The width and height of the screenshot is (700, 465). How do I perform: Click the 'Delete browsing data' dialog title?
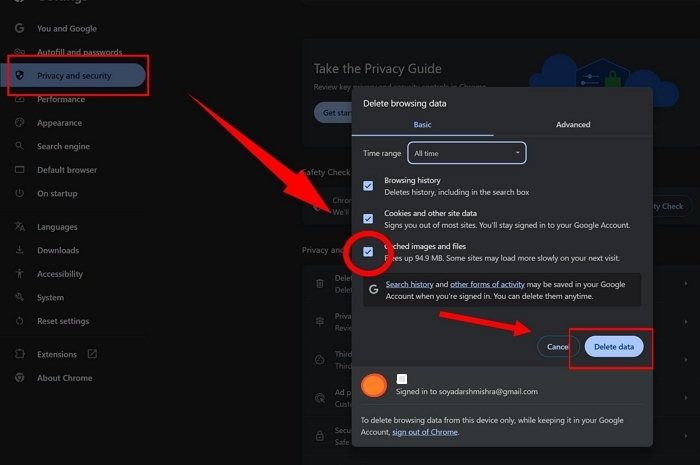(x=404, y=104)
